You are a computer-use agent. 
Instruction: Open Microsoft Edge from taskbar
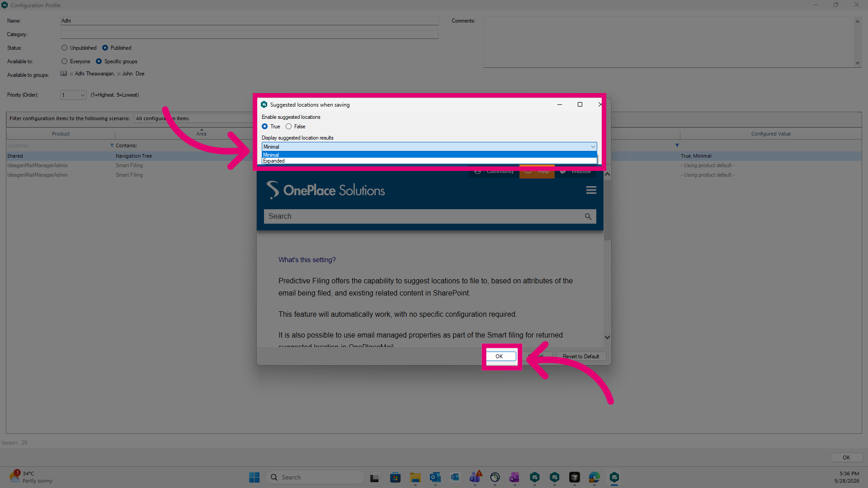(594, 478)
